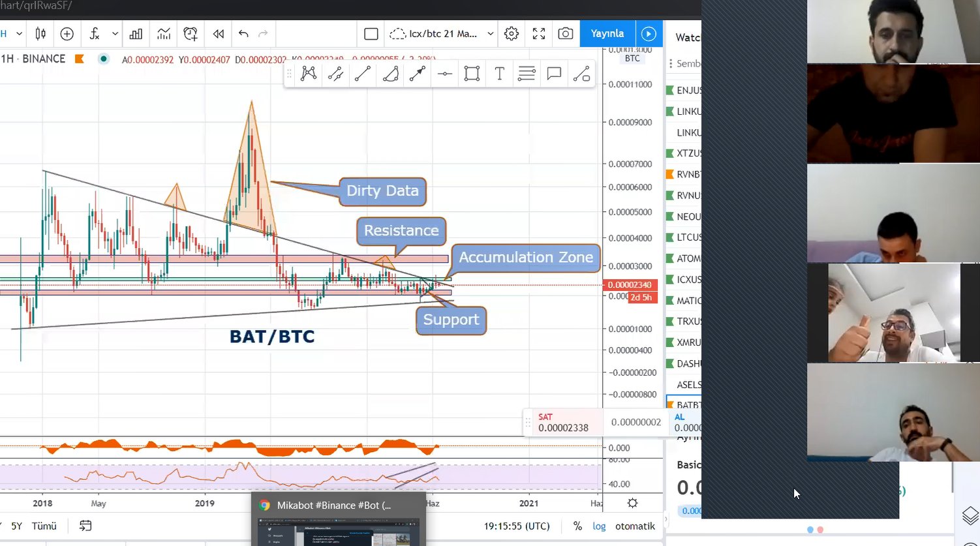Create an alert with the alarm clock icon

(x=191, y=34)
